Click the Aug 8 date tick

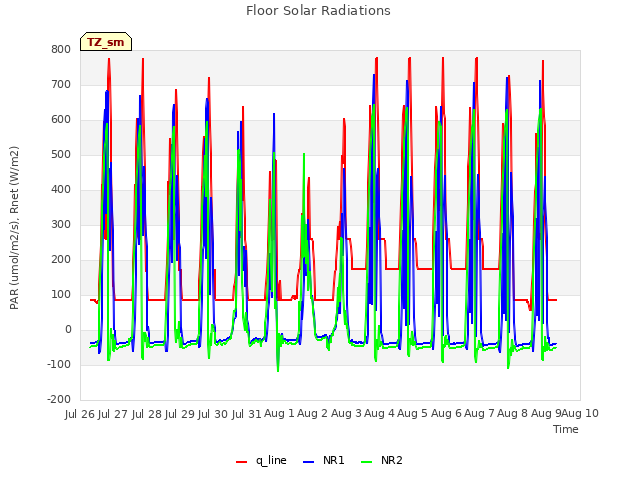(513, 414)
